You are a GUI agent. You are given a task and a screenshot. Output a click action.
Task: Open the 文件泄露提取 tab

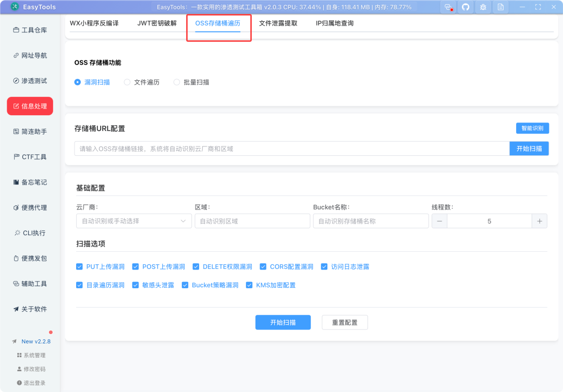(278, 23)
